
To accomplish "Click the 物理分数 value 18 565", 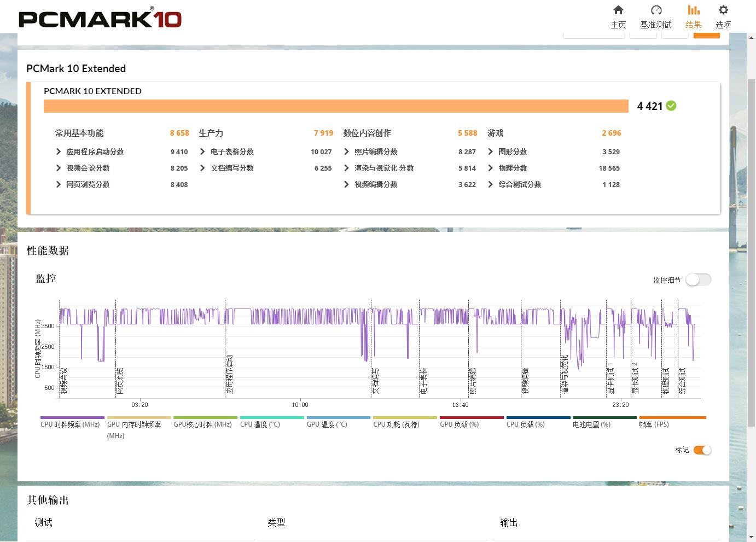I will [609, 168].
